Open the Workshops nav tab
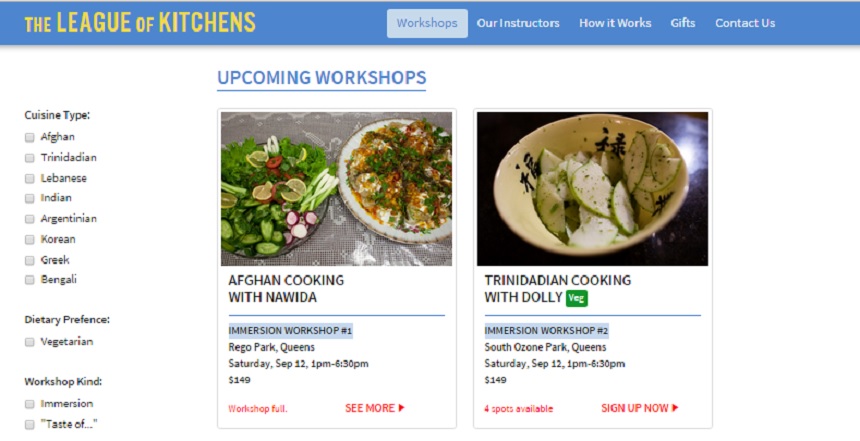860x441 pixels. pyautogui.click(x=427, y=23)
